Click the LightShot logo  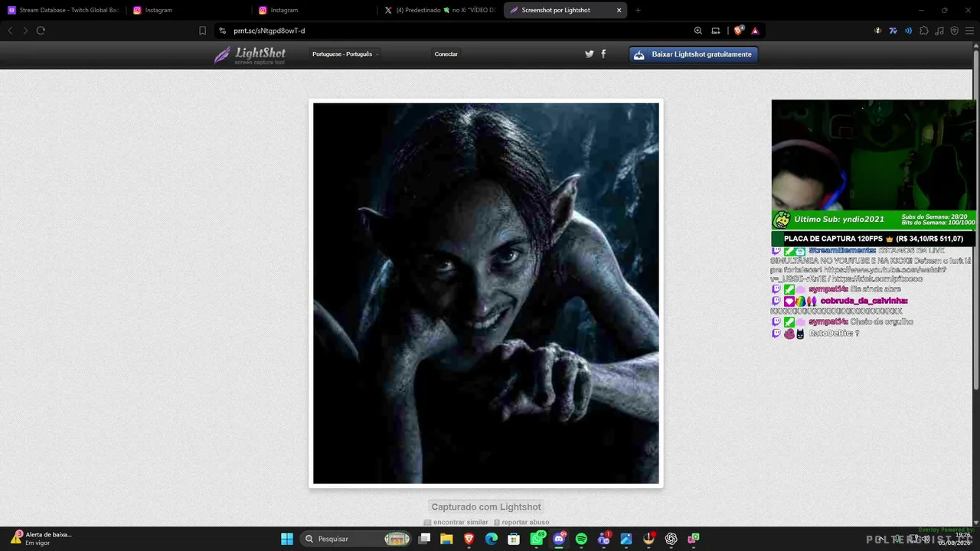pos(250,54)
